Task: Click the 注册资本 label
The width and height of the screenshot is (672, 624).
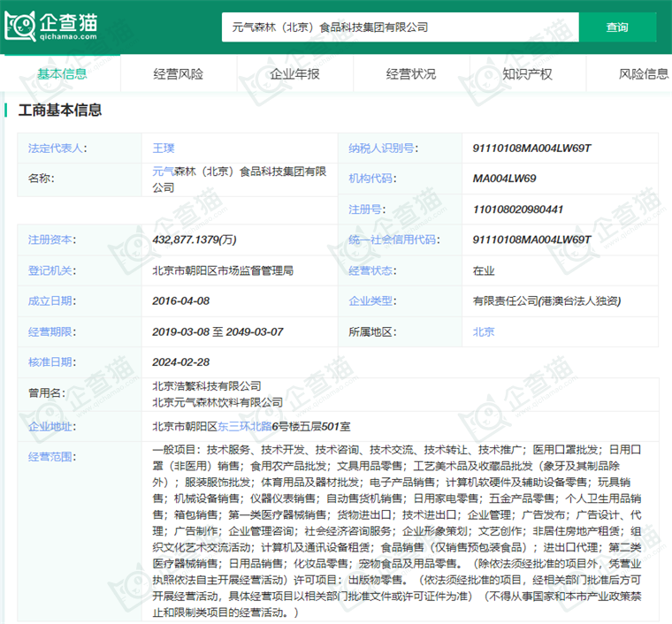Action: point(52,240)
